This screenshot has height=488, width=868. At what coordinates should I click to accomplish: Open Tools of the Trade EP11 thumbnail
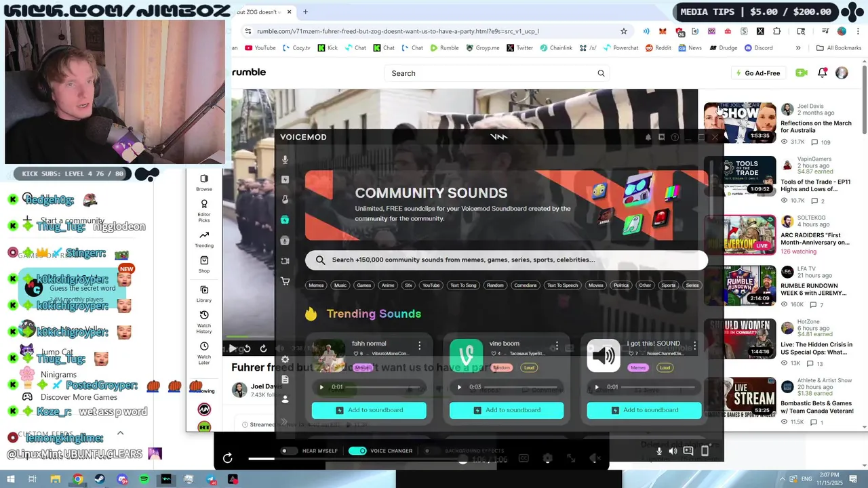coord(740,176)
